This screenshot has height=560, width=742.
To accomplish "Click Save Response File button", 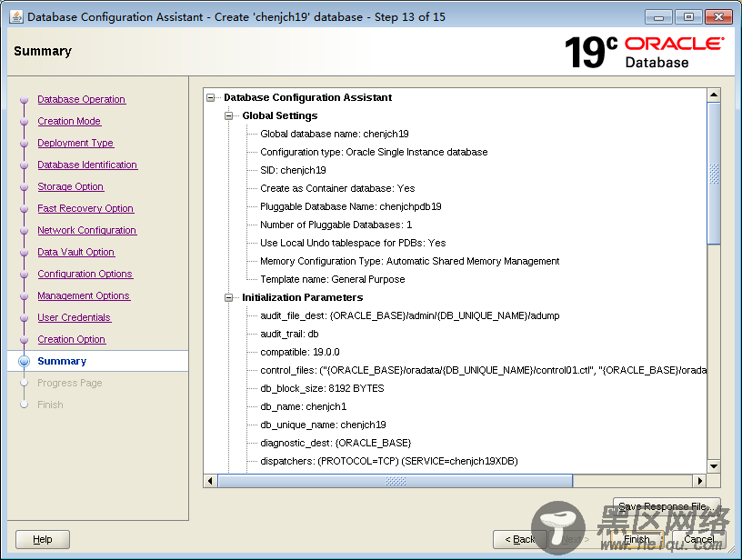I will (x=667, y=506).
